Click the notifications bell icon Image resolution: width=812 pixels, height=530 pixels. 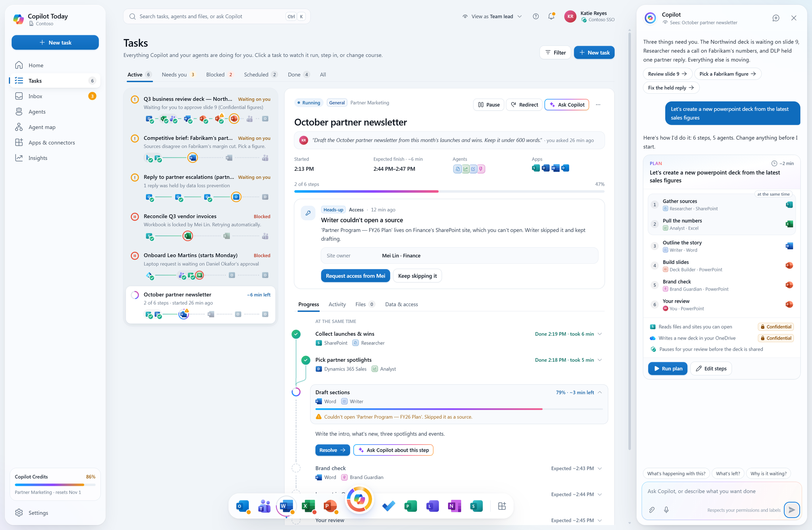tap(551, 16)
